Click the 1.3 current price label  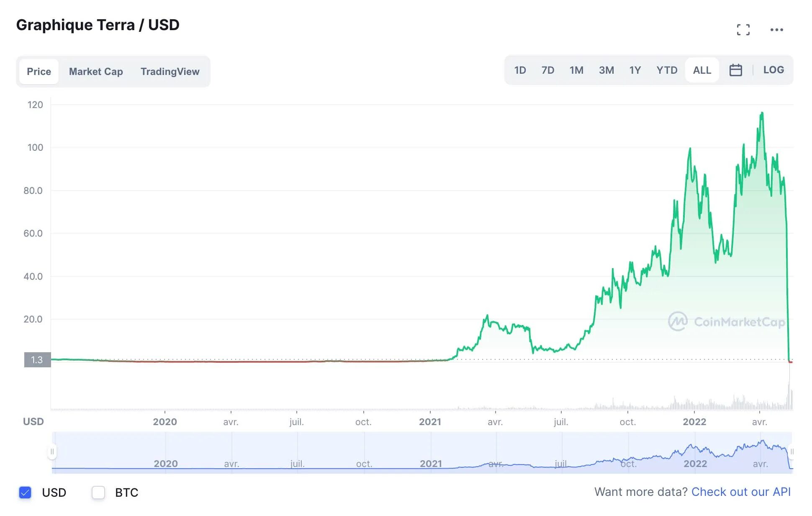pyautogui.click(x=37, y=360)
